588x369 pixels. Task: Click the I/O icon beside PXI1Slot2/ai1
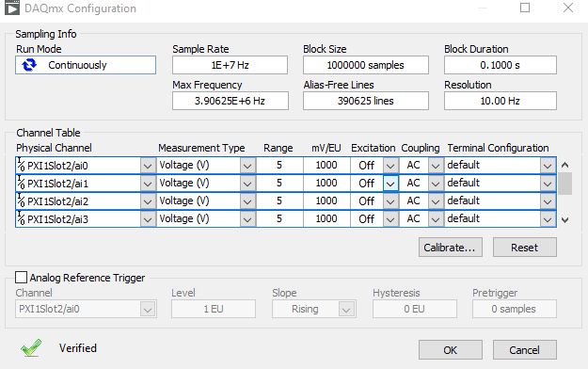click(x=21, y=184)
